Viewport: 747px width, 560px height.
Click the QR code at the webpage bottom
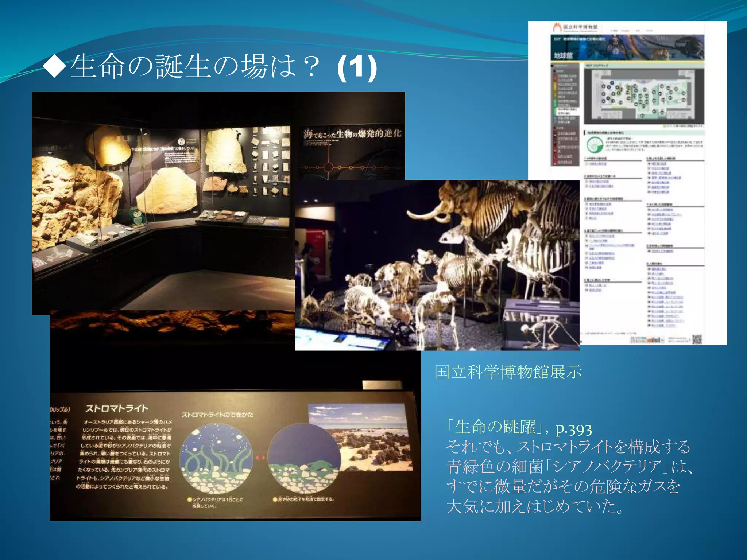coord(697,339)
